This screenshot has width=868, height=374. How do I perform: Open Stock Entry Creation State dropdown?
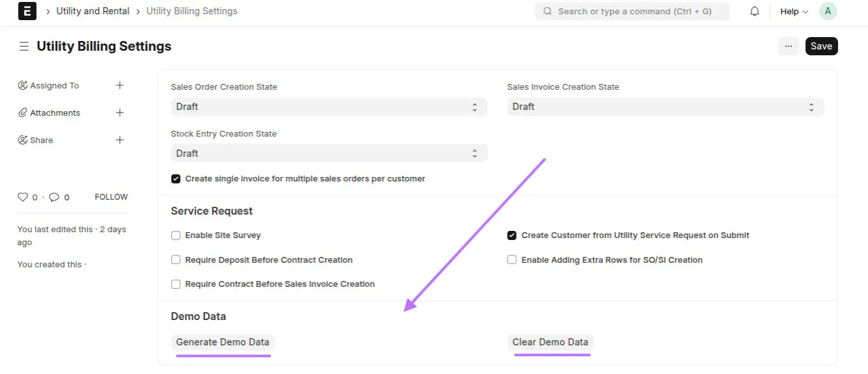pyautogui.click(x=329, y=154)
